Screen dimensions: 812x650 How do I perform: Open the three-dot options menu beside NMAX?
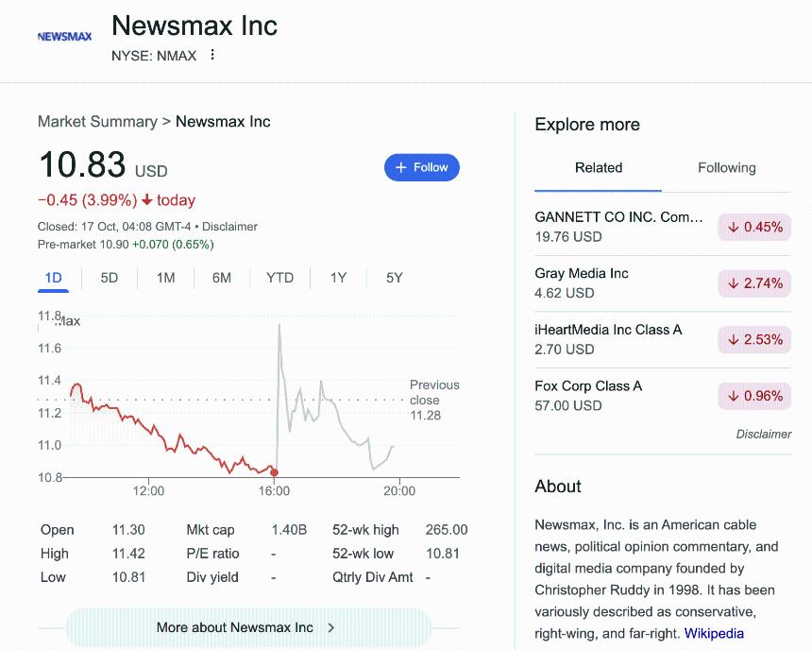click(212, 55)
